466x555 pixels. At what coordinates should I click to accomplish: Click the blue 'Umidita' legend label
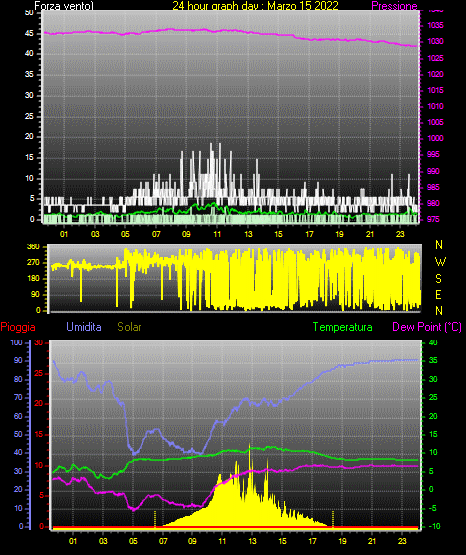click(84, 327)
